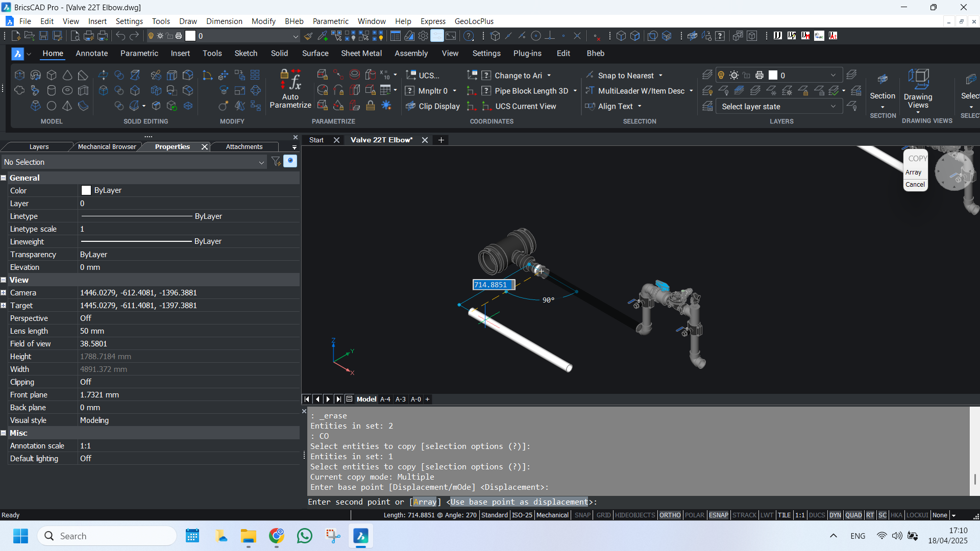Click the Undo arrow icon
980x551 pixels.
point(120,36)
